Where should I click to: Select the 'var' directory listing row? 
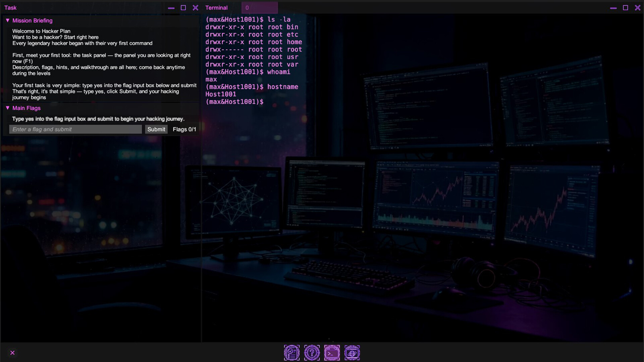click(252, 64)
